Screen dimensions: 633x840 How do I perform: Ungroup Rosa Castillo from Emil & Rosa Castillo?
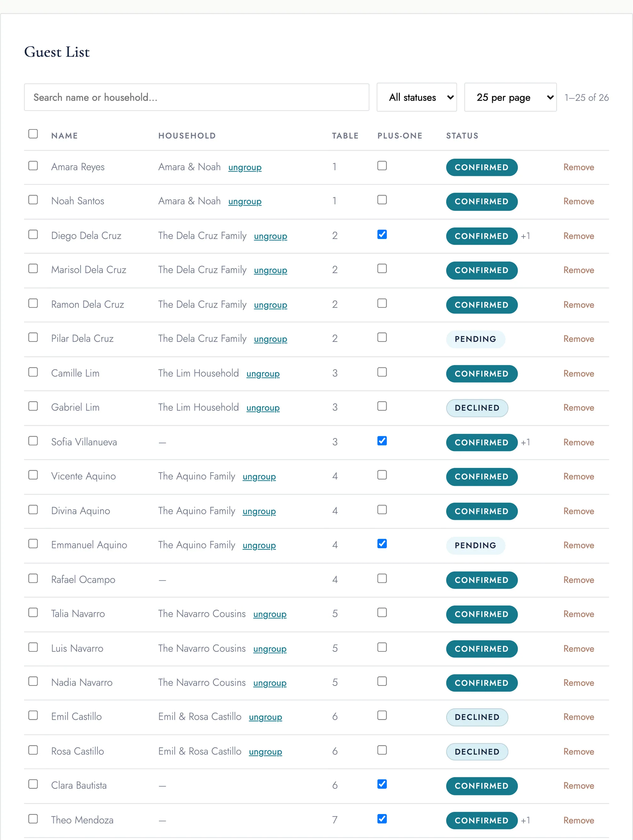266,751
